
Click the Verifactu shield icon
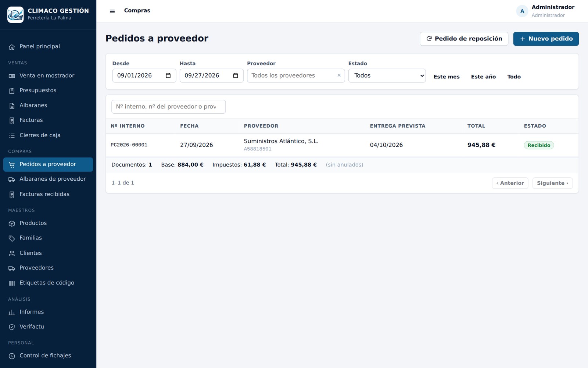(12, 327)
